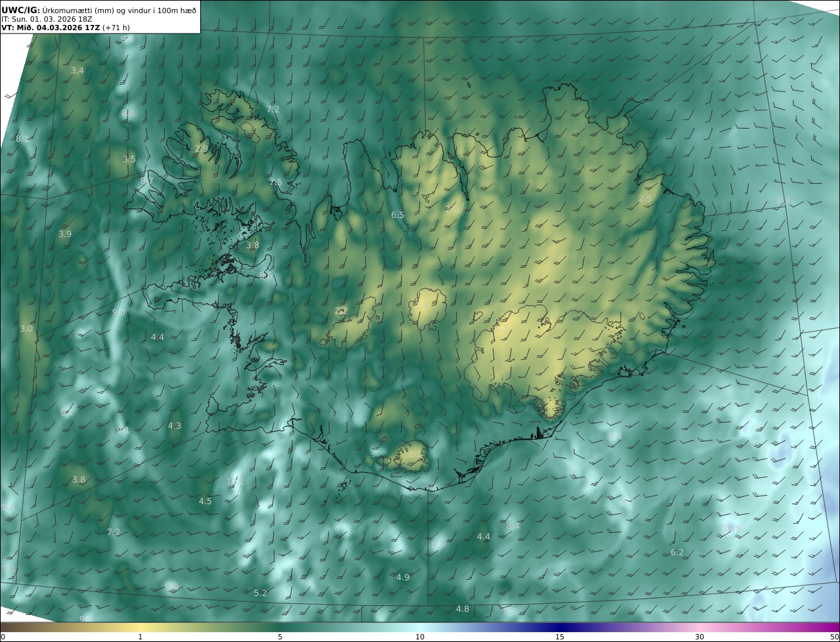Image resolution: width=840 pixels, height=642 pixels.
Task: Click the 'VT: Mið. 04.03.2026 17Z' valid time
Action: [x=51, y=28]
